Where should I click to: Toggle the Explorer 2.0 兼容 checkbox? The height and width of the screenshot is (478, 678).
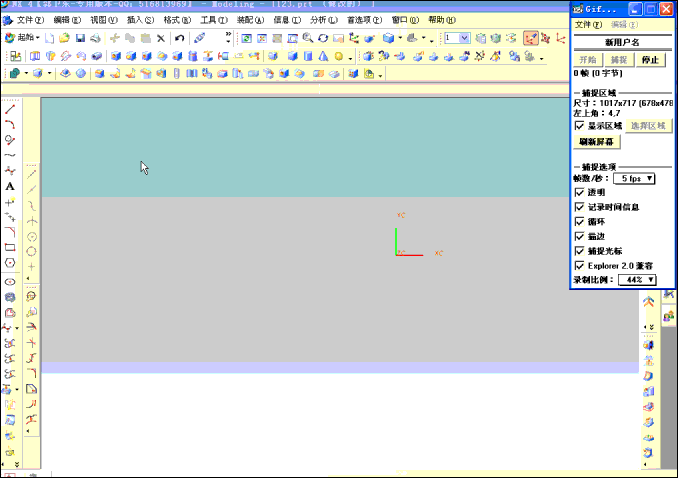[x=579, y=266]
